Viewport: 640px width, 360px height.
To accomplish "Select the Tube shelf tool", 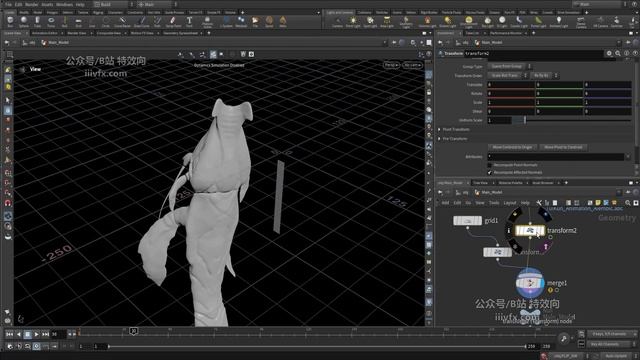I will point(37,22).
